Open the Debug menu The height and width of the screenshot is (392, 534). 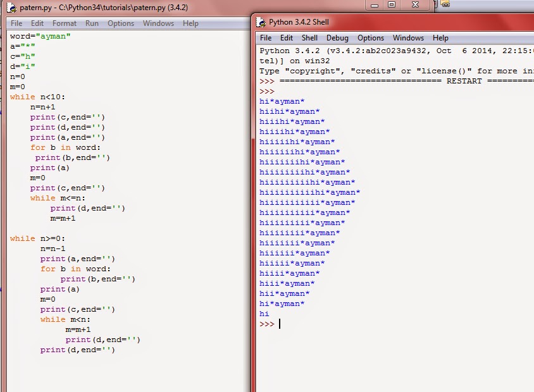tap(337, 38)
